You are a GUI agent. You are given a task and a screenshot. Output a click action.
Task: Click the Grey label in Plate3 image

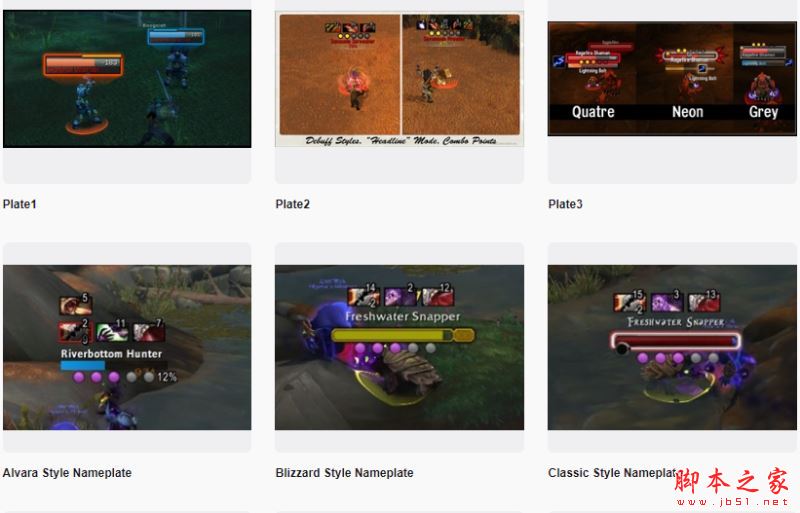(x=763, y=112)
